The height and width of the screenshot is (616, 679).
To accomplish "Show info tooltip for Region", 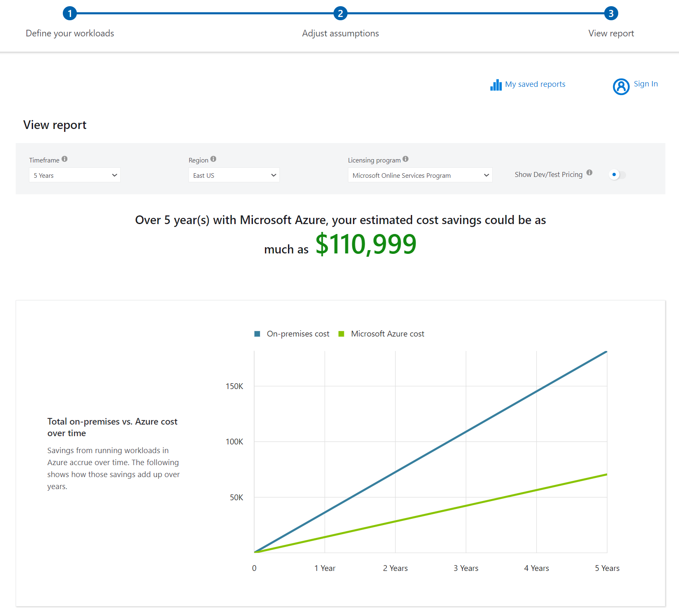I will pyautogui.click(x=213, y=159).
